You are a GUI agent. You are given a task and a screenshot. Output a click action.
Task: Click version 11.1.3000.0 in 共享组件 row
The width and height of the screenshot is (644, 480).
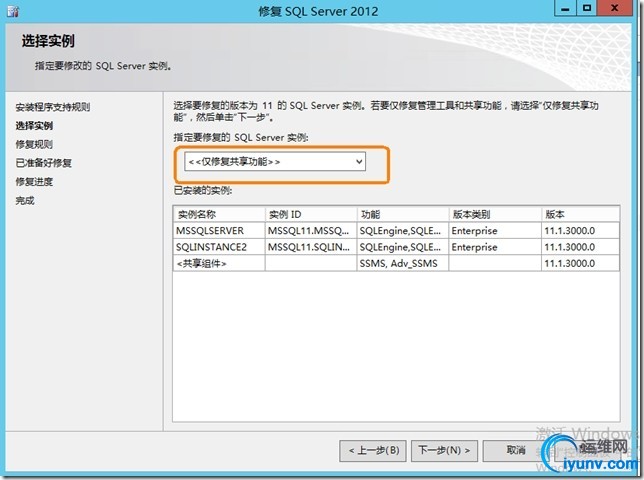tap(580, 264)
